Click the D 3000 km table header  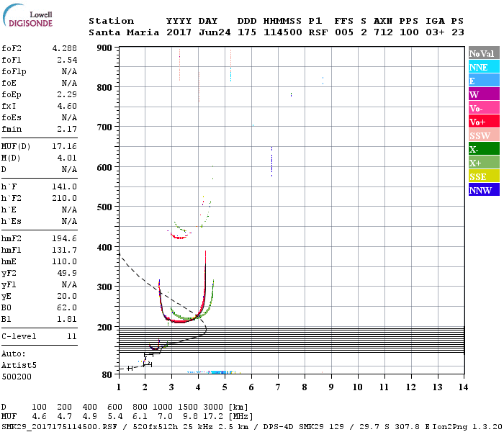tap(213, 408)
